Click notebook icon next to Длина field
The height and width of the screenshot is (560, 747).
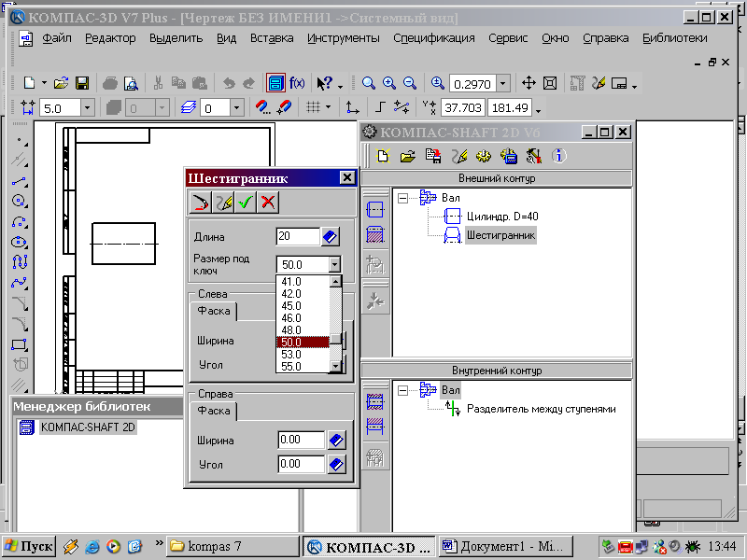331,237
